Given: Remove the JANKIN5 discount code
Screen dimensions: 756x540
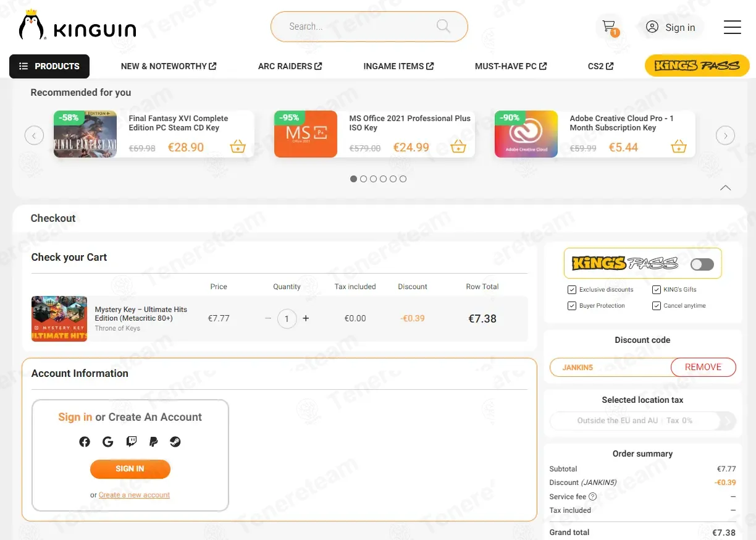Looking at the screenshot, I should point(703,367).
